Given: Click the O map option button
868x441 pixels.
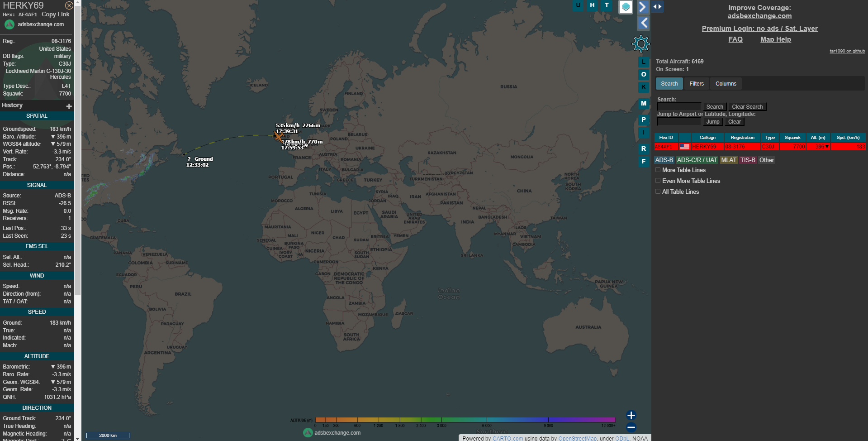Looking at the screenshot, I should (x=644, y=74).
